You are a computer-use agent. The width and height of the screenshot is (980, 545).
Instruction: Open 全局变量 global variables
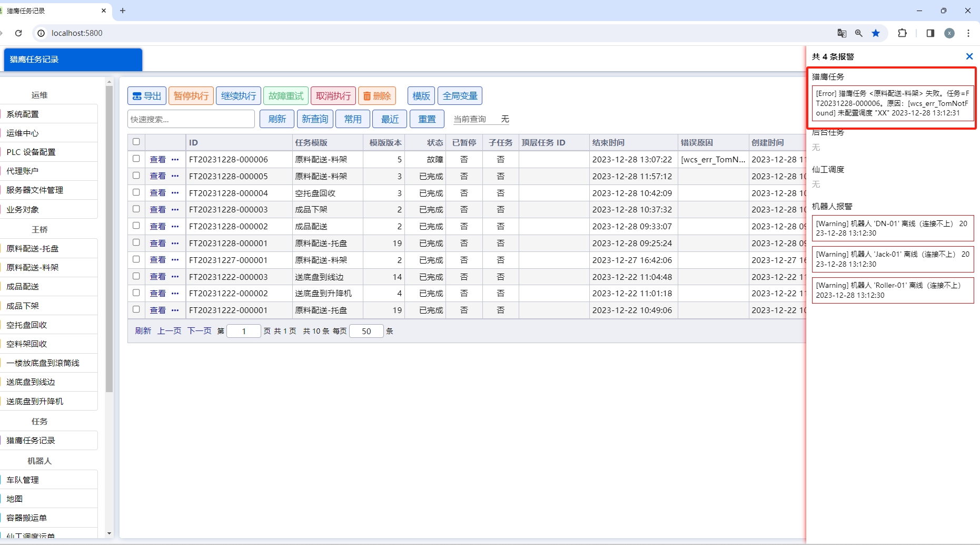[460, 96]
